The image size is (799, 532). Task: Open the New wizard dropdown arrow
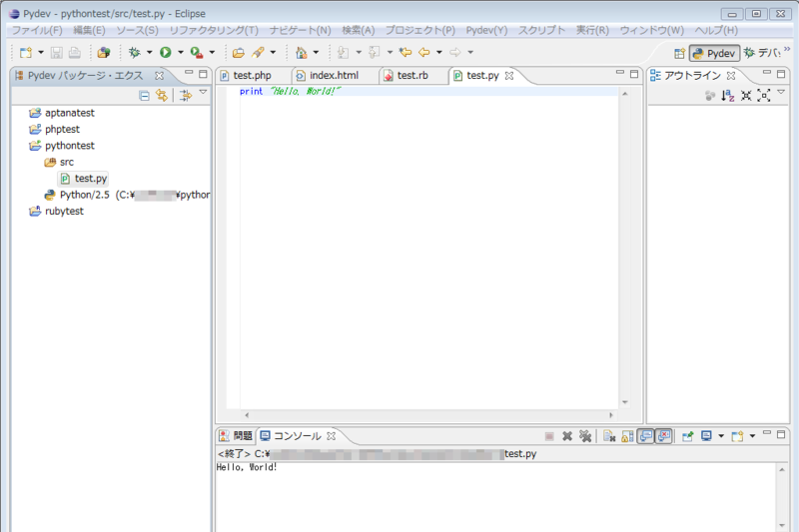(x=41, y=53)
